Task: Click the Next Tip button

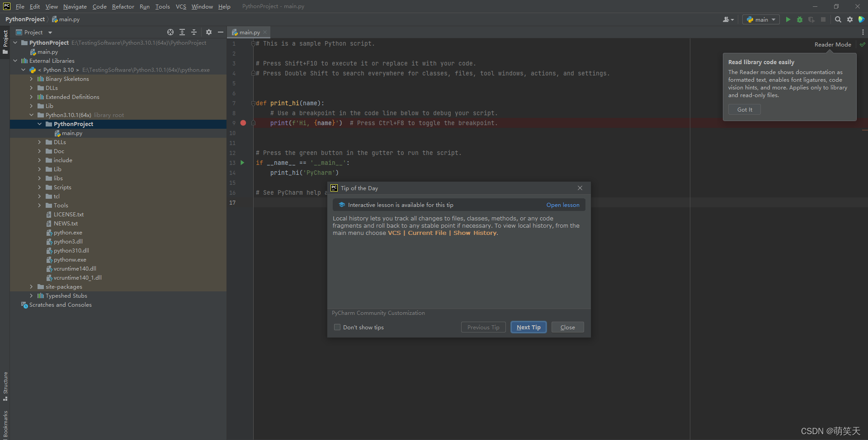Action: [x=528, y=327]
